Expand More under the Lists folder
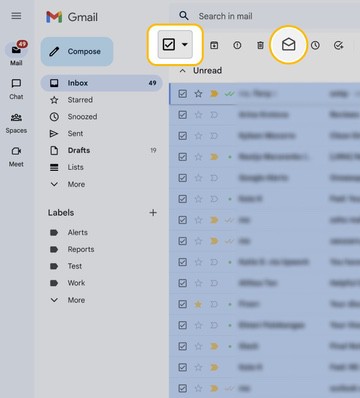 tap(101, 184)
